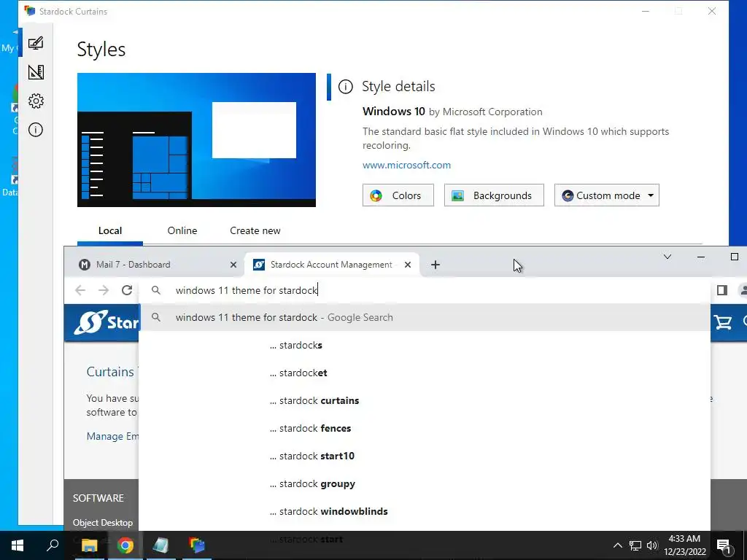Screen dimensions: 747x560
Task: Open Settings gear in Curtains sidebar
Action: 36,101
